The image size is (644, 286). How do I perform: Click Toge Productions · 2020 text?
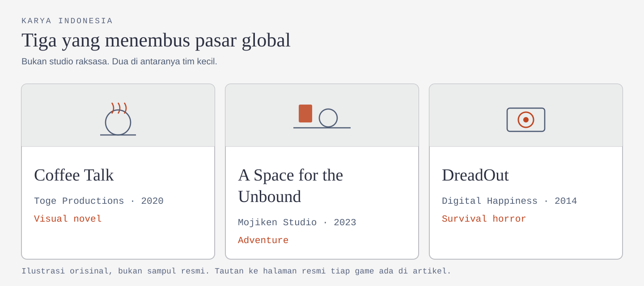coord(99,201)
